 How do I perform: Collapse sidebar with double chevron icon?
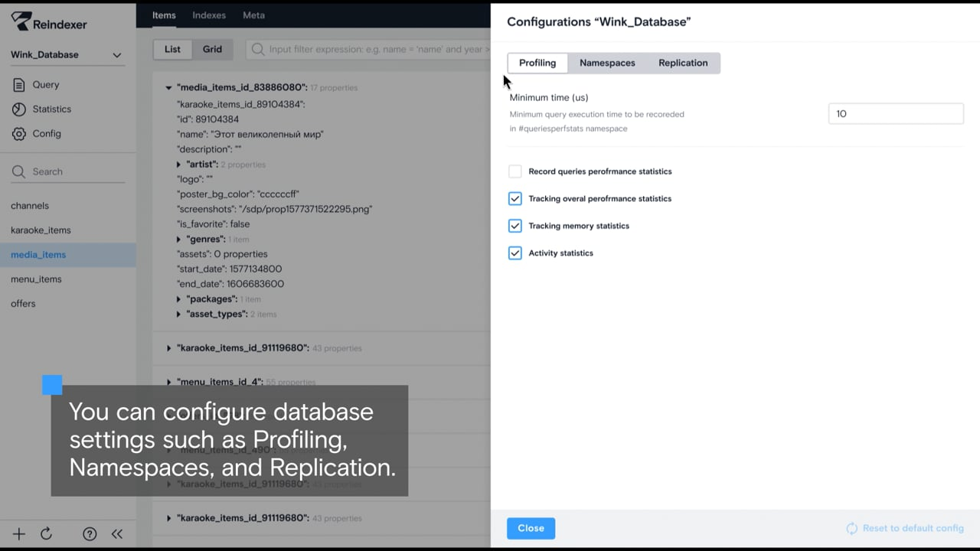coord(117,534)
